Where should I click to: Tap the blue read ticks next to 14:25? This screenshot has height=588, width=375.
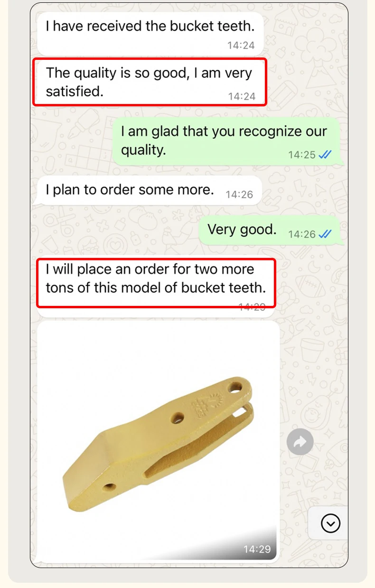click(x=325, y=155)
